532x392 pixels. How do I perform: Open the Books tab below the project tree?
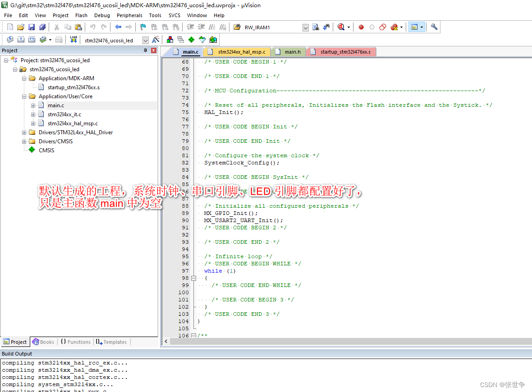point(43,342)
